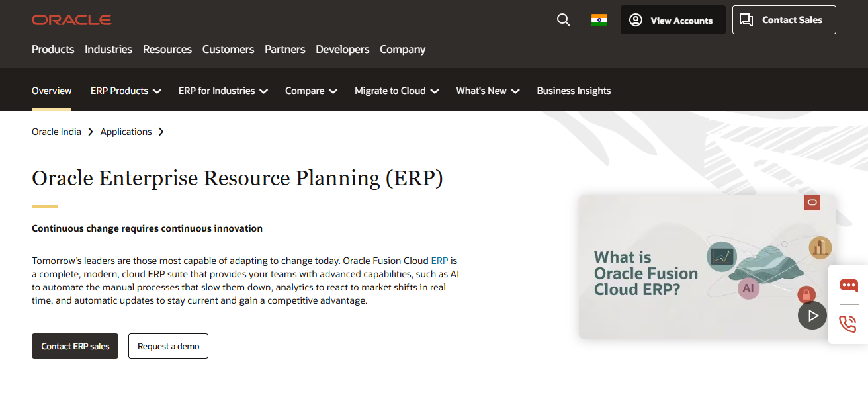The width and height of the screenshot is (868, 397).
Task: Click the ERP hyperlink in the paragraph
Action: (x=439, y=261)
